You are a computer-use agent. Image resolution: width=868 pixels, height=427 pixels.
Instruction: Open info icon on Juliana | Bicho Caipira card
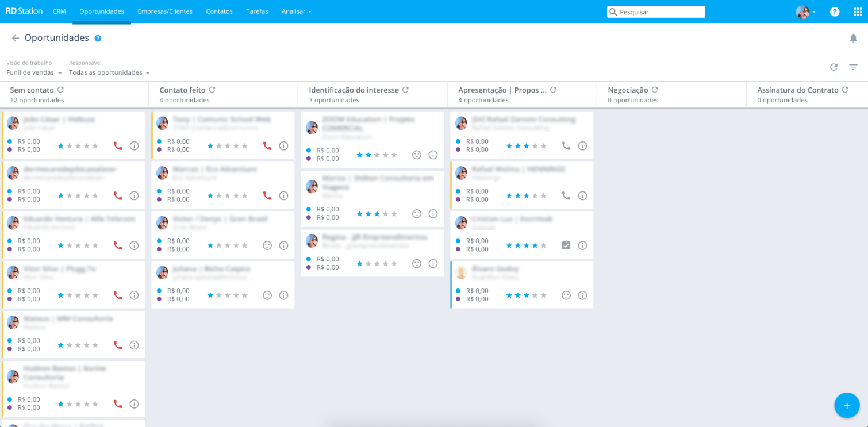283,295
